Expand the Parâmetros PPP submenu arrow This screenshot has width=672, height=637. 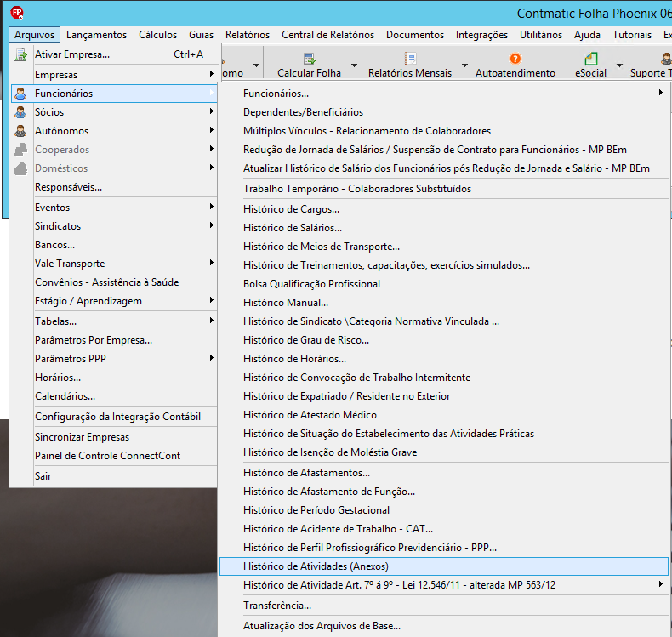211,358
